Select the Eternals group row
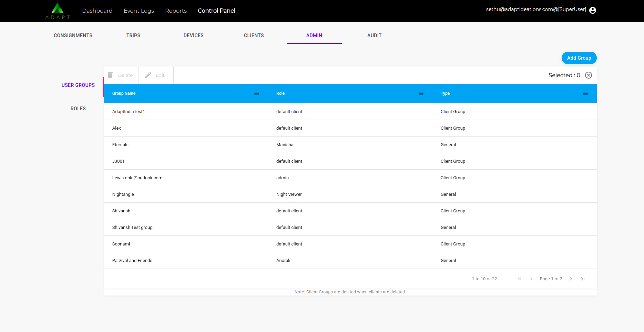Screen dimensions: 644x332 pyautogui.click(x=350, y=145)
